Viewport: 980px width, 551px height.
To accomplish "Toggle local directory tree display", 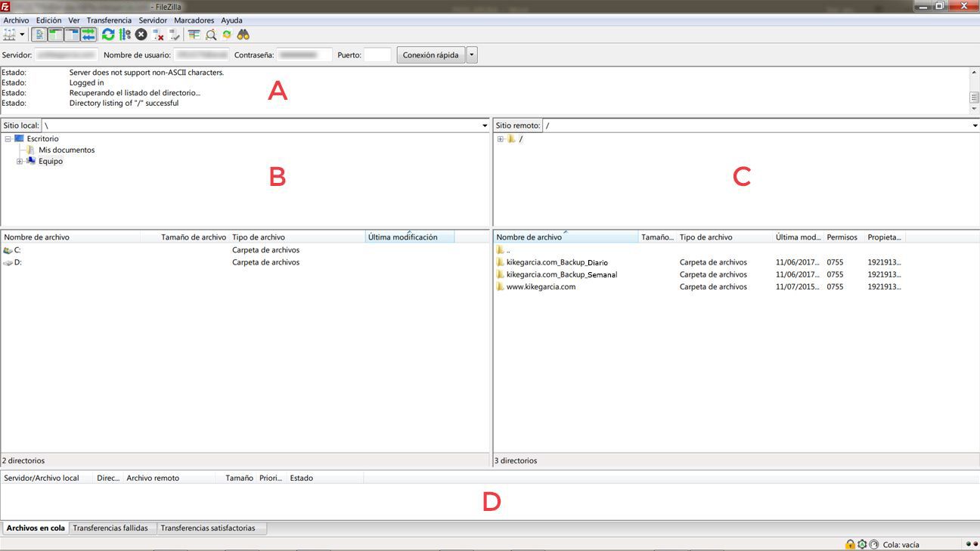I will (55, 34).
